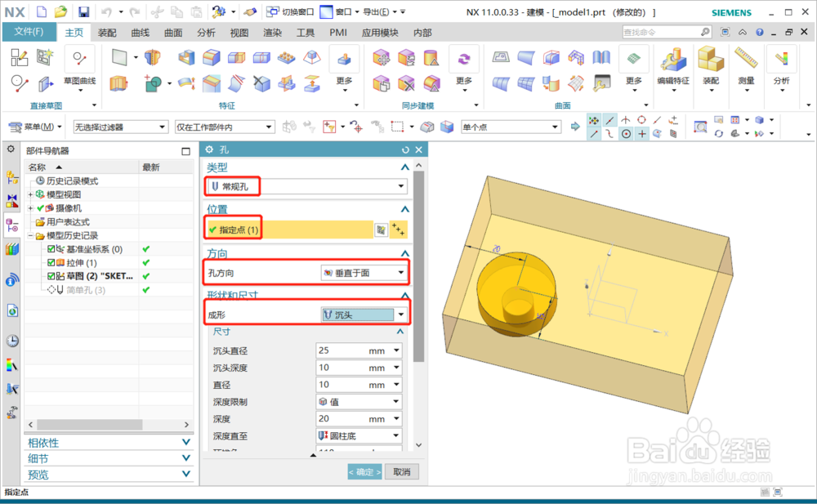
Task: Click the Move Face icon in Synchronous Modeling
Action: (x=382, y=57)
